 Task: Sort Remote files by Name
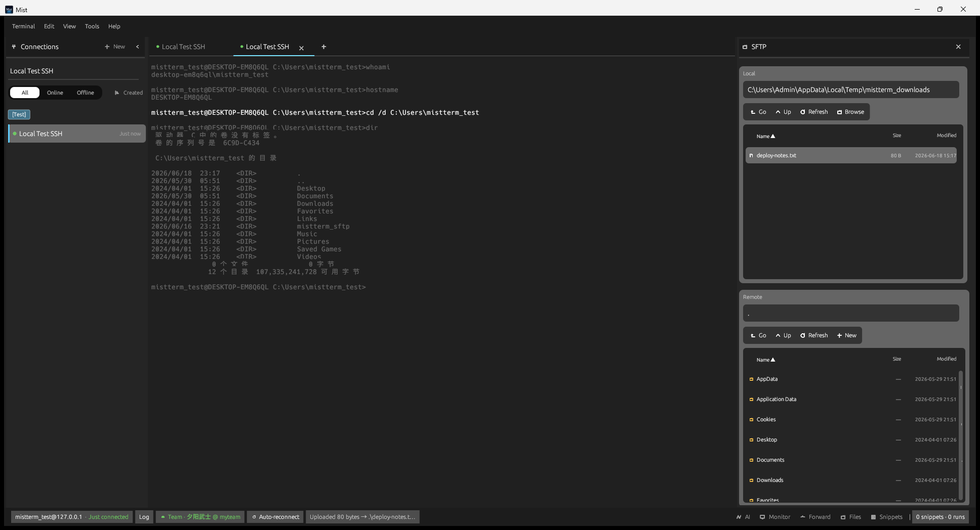[x=766, y=360]
